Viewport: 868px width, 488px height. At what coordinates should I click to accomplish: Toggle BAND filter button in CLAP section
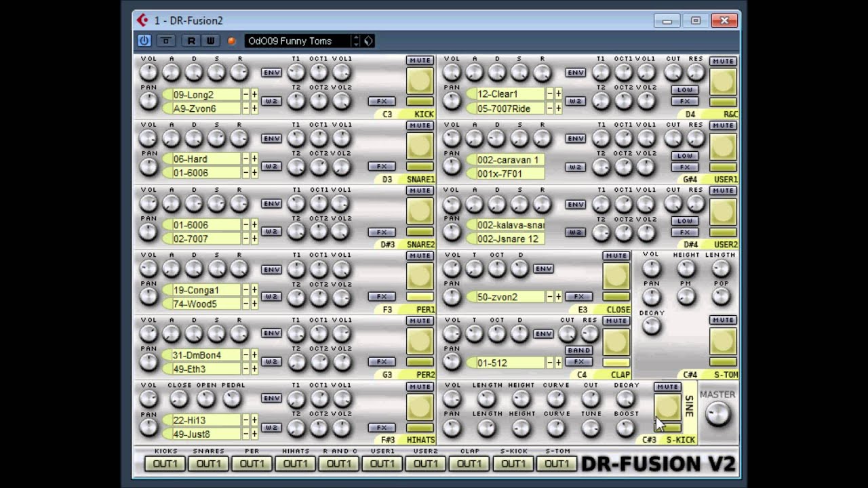point(578,350)
